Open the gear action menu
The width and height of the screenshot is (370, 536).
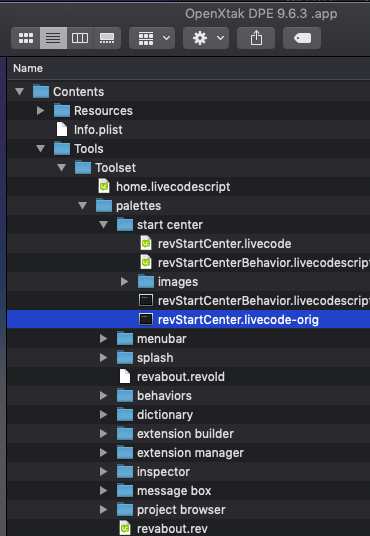(x=206, y=38)
